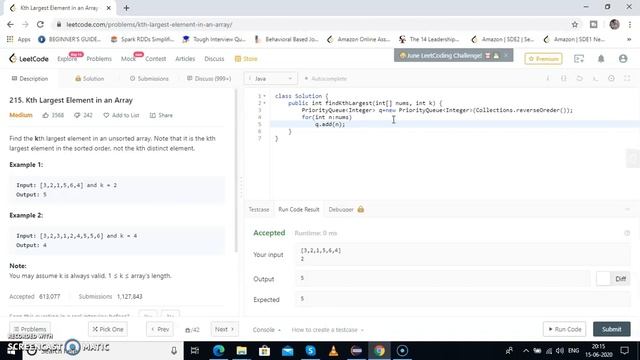This screenshot has height=360, width=640.
Task: Open Skype from taskbar
Action: [x=311, y=350]
